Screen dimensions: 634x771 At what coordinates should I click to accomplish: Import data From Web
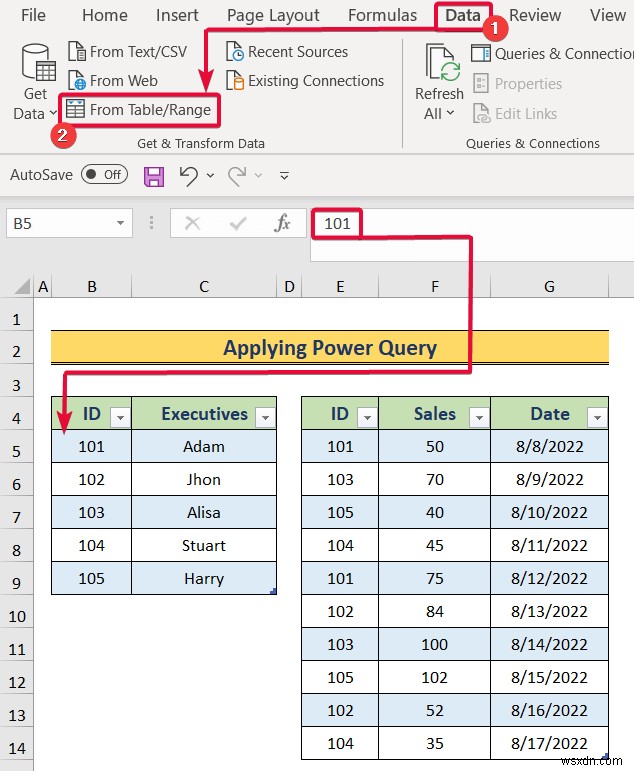pyautogui.click(x=113, y=81)
